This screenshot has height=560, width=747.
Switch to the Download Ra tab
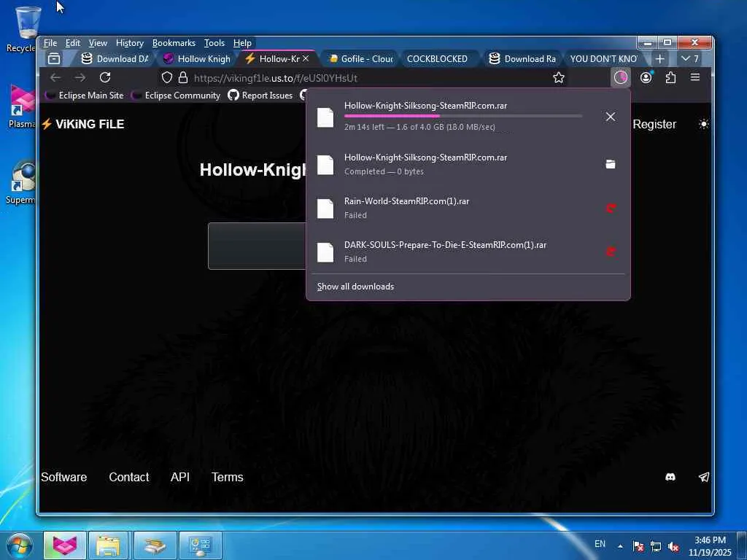pos(523,58)
